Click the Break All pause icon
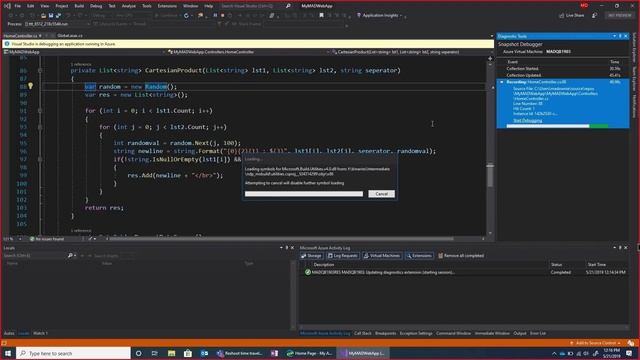 point(215,16)
